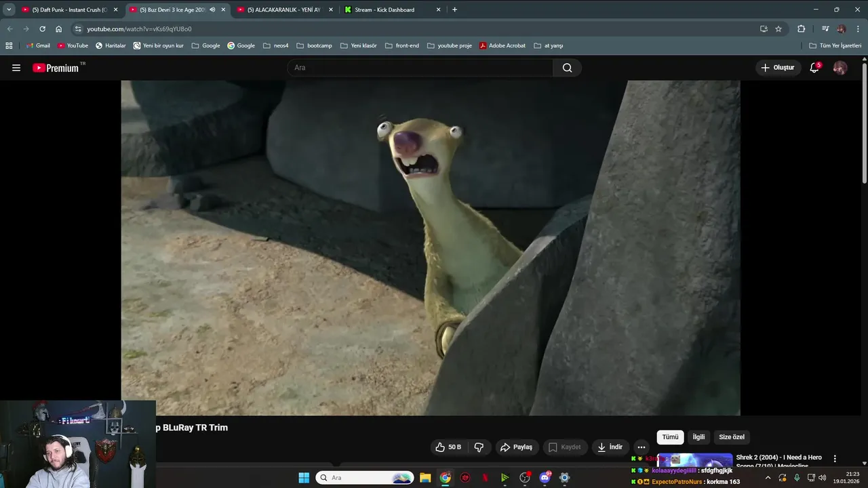Screen dimensions: 868x488
Task: Like the video with thumbs up
Action: coord(448,447)
